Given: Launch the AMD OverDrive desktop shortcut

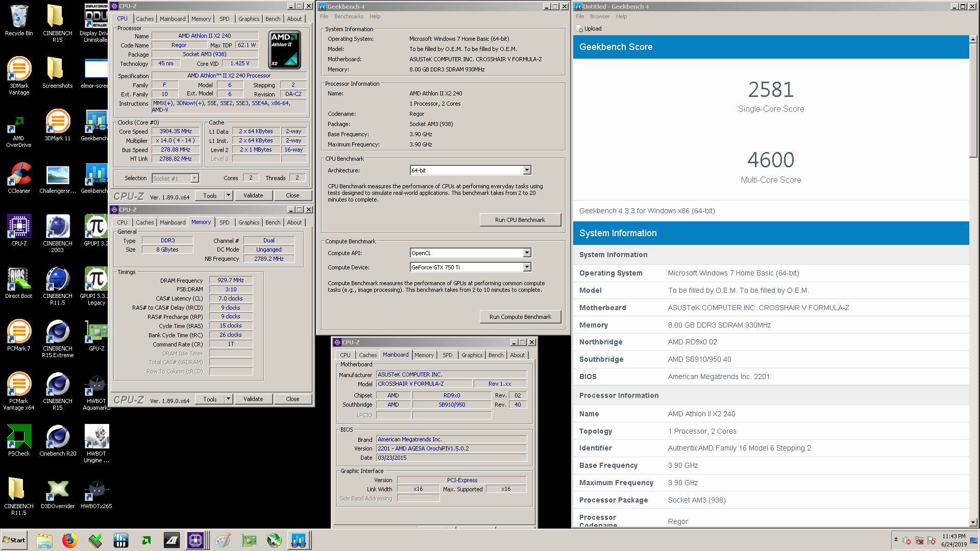Looking at the screenshot, I should (19, 131).
